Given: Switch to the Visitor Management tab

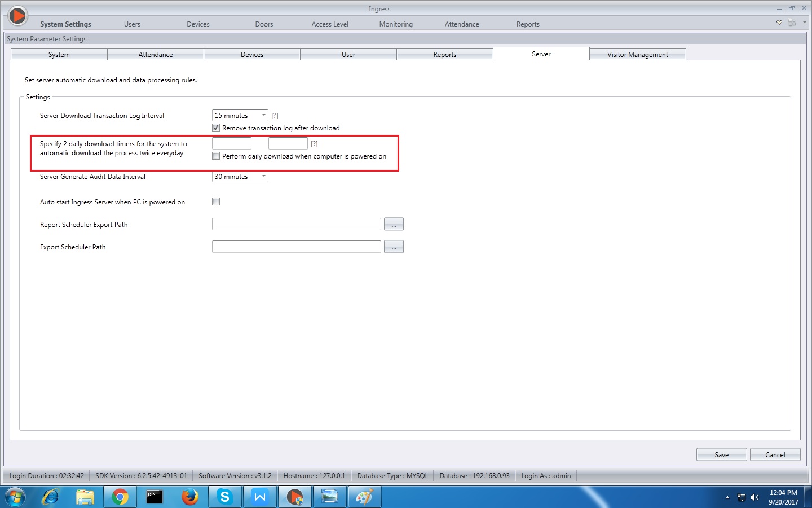Looking at the screenshot, I should pyautogui.click(x=638, y=54).
